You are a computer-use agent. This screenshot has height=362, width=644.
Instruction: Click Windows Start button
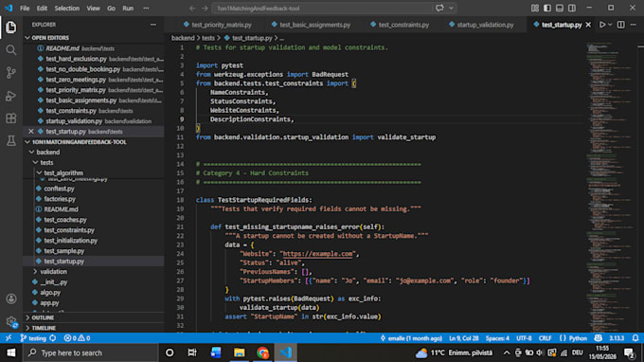11,353
